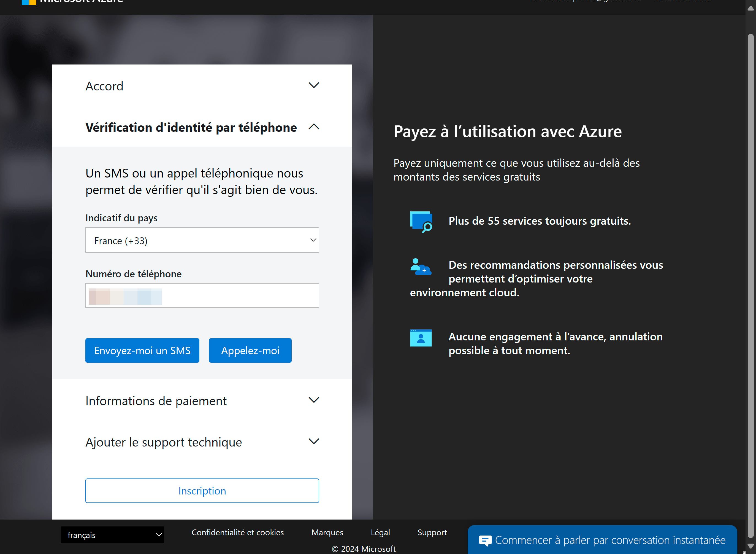Open the Support footer link
The height and width of the screenshot is (554, 756).
[x=432, y=532]
